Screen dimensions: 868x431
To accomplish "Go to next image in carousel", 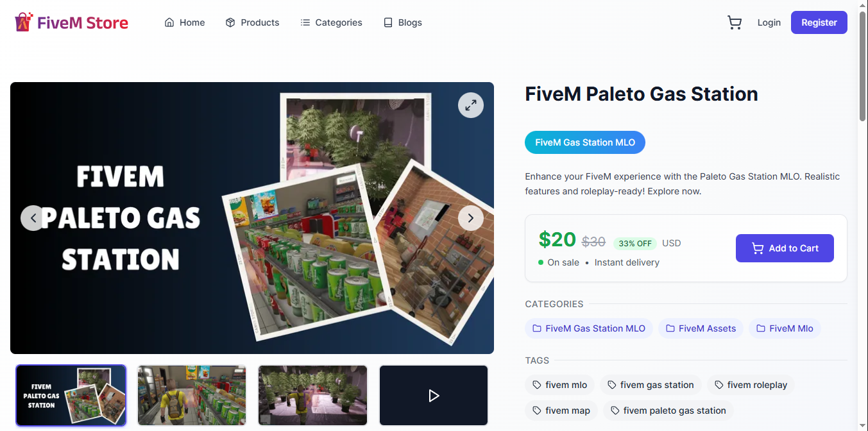I will (471, 218).
